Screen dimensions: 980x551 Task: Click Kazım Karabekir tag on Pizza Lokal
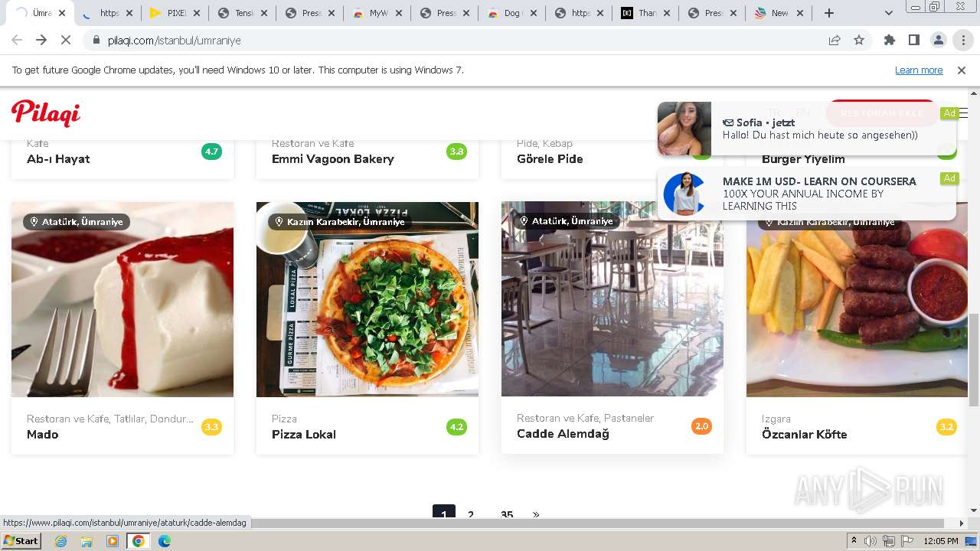tap(340, 222)
